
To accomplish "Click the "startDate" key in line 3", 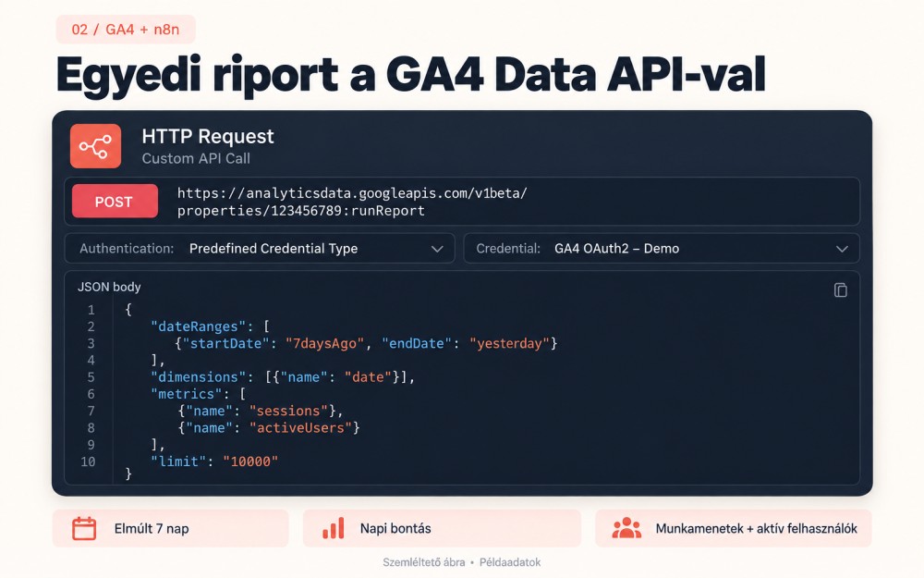I will (225, 343).
